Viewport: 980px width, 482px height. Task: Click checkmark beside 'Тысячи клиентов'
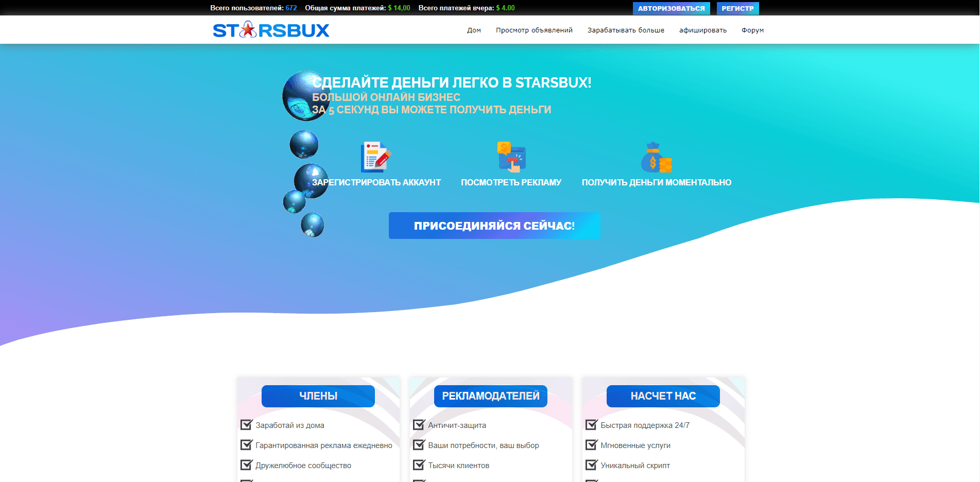click(x=419, y=465)
